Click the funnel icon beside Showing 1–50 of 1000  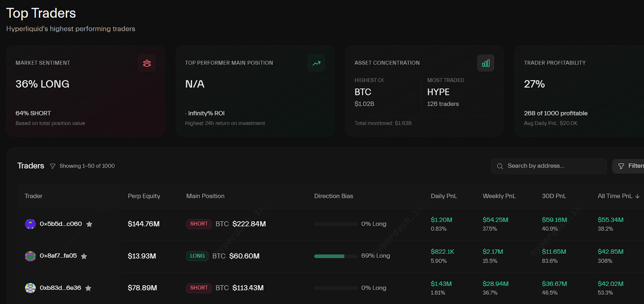53,166
